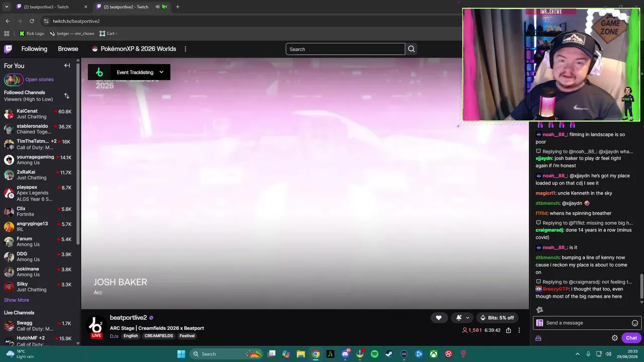
Task: Open the stories avatar in the sidebar
Action: point(13,79)
